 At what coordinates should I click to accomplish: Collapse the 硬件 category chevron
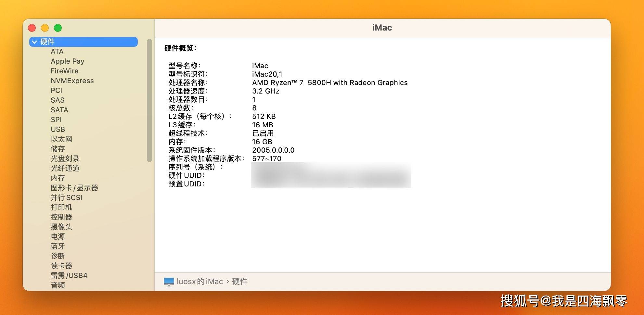pyautogui.click(x=34, y=42)
